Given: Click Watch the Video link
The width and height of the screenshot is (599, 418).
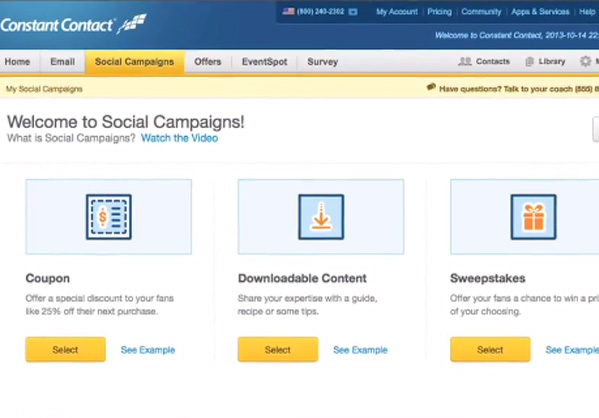Looking at the screenshot, I should (180, 138).
